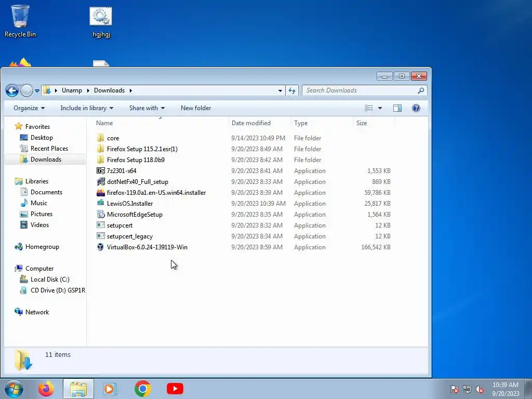The width and height of the screenshot is (532, 399).
Task: Open Computer in navigation pane
Action: pyautogui.click(x=39, y=269)
